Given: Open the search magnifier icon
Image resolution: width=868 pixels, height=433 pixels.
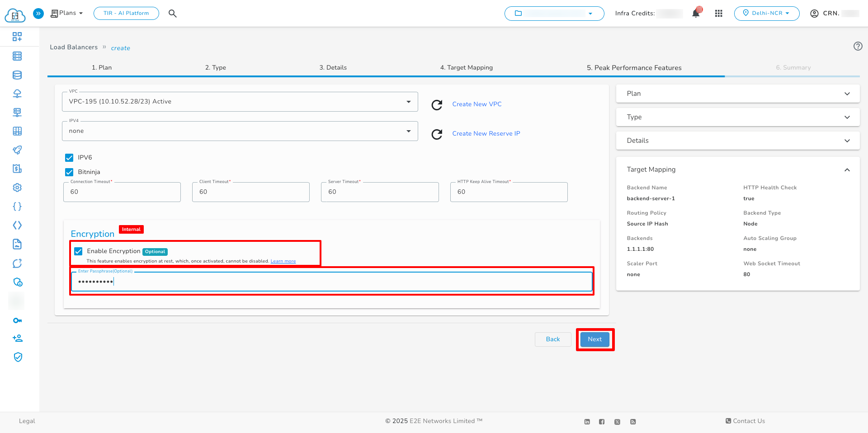Looking at the screenshot, I should coord(172,13).
